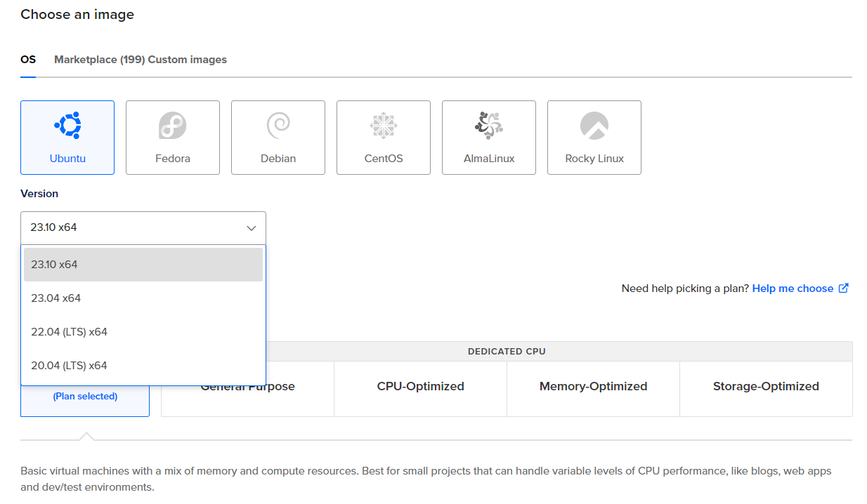867x504 pixels.
Task: Click the Version label
Action: (x=39, y=194)
